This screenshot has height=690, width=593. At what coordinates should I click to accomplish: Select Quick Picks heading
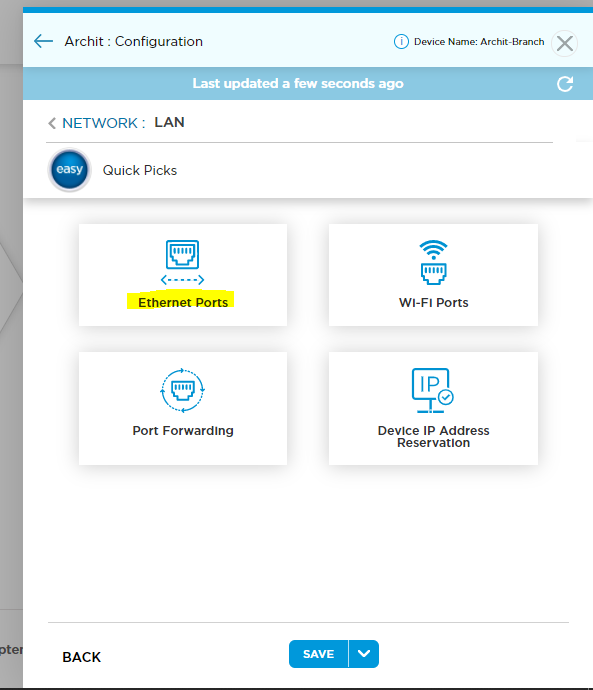[x=140, y=170]
